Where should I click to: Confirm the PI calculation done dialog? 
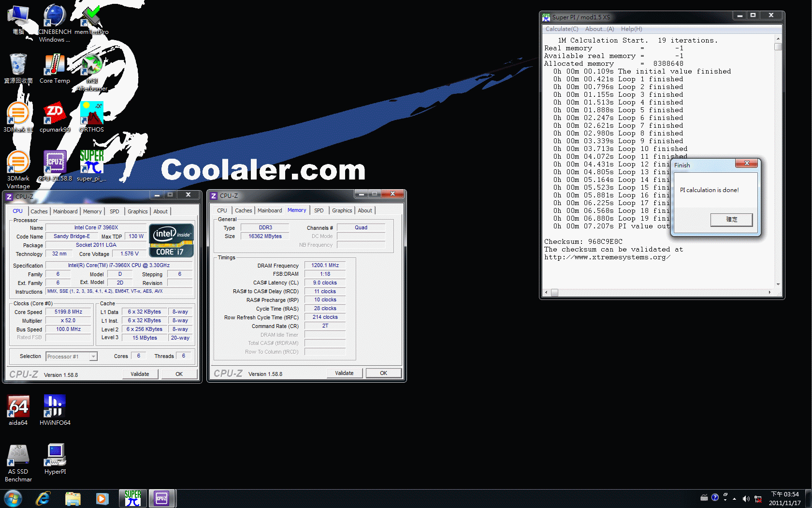coord(731,220)
